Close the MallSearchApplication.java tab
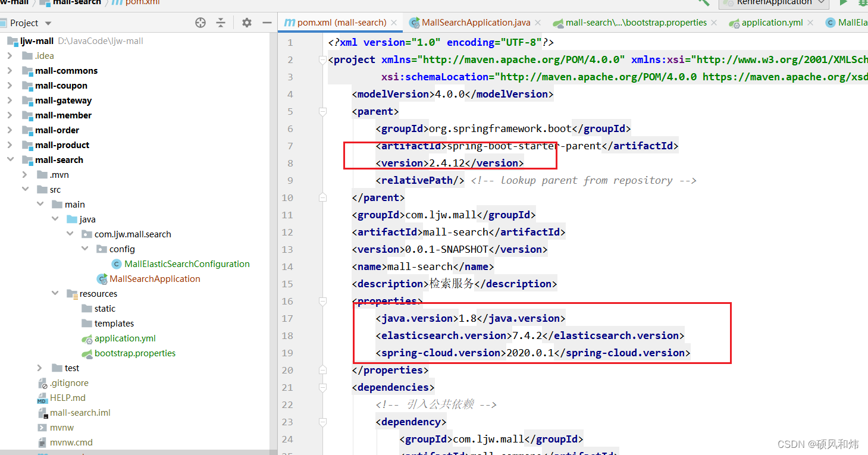The height and width of the screenshot is (455, 868). click(538, 23)
